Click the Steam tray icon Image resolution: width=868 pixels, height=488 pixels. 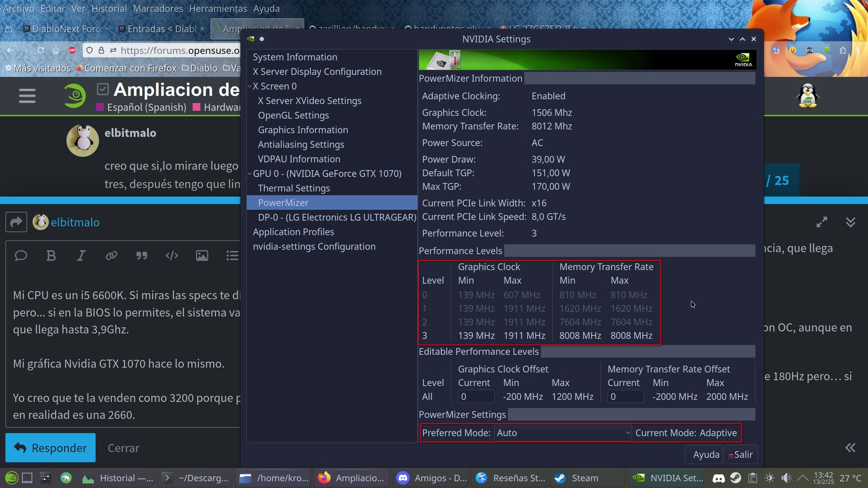(736, 478)
